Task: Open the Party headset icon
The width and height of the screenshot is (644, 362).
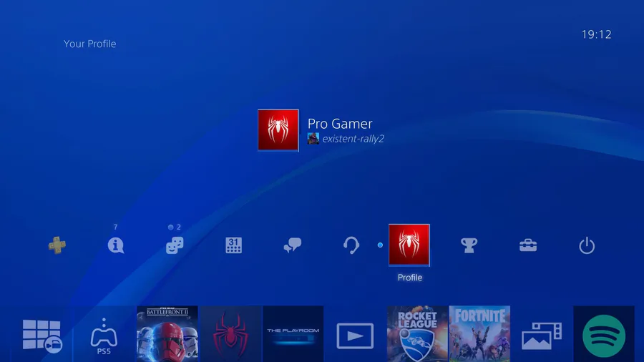Action: [351, 245]
